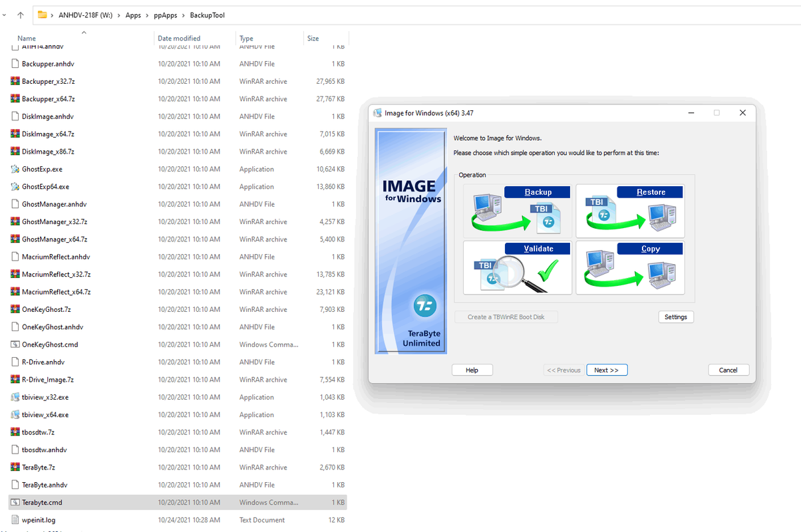Open the recent locations dropdown arrow
801x532 pixels.
pyautogui.click(x=5, y=15)
